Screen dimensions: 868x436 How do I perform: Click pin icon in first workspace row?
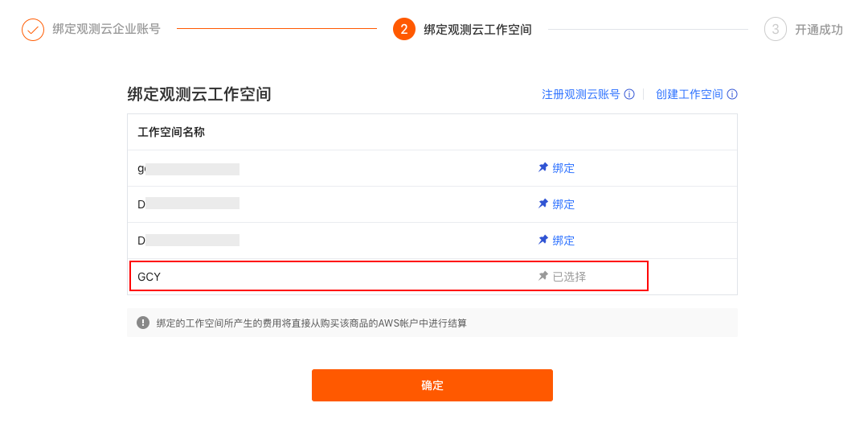[x=543, y=167]
